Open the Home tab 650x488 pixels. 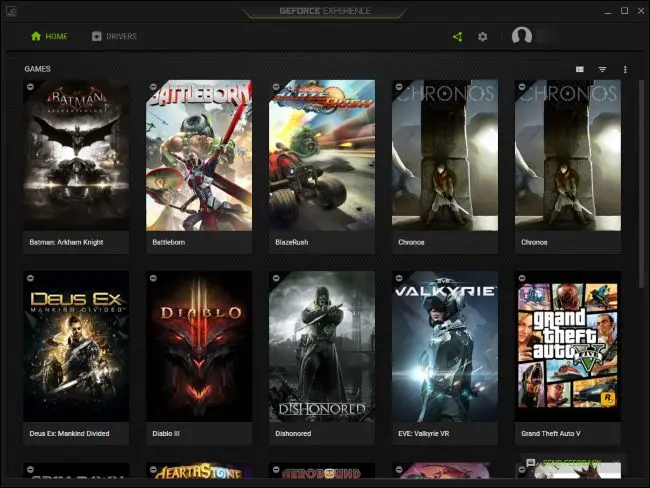pos(49,36)
